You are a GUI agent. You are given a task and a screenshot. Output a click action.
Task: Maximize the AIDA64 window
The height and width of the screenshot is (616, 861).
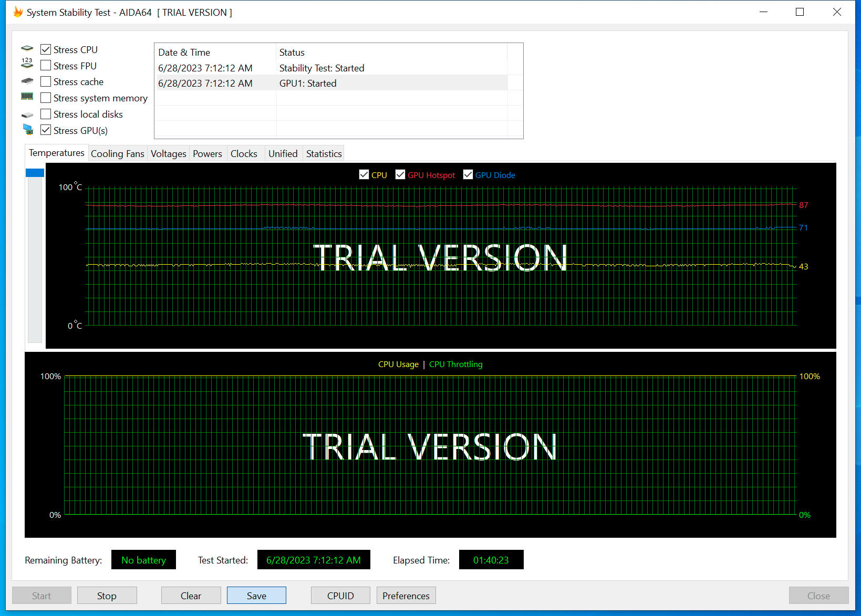tap(800, 12)
